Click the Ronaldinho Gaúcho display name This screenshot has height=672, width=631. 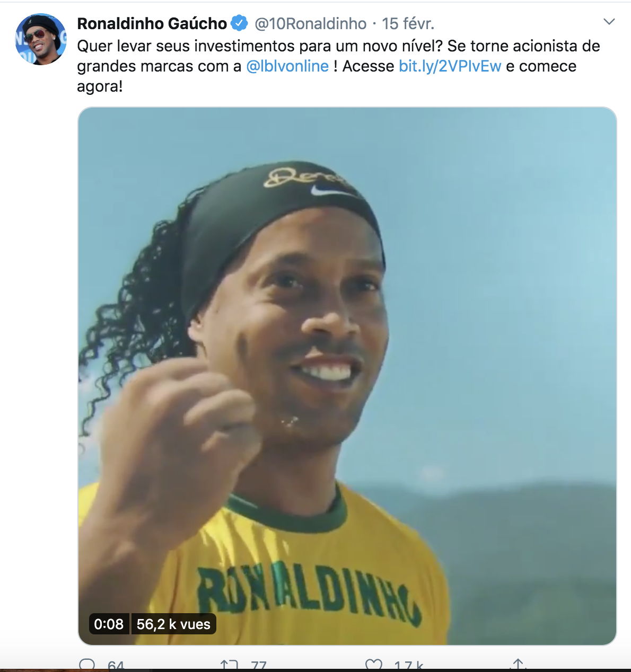pos(152,23)
